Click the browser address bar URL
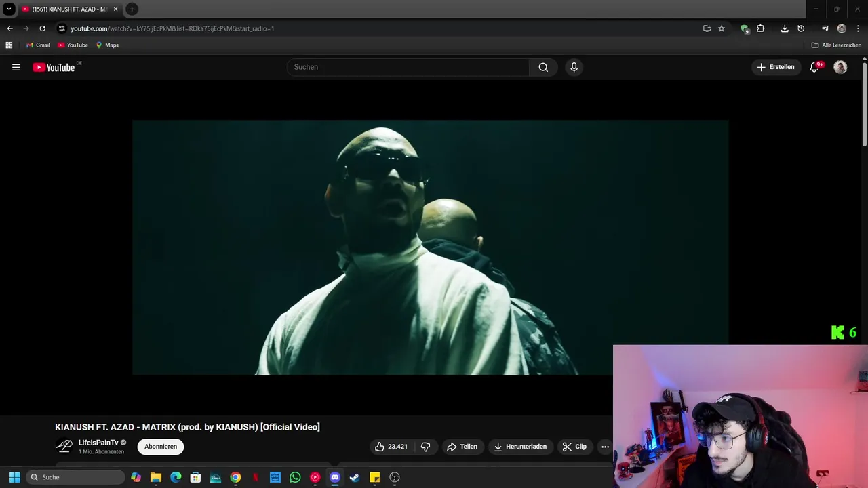The image size is (868, 488). coord(172,28)
